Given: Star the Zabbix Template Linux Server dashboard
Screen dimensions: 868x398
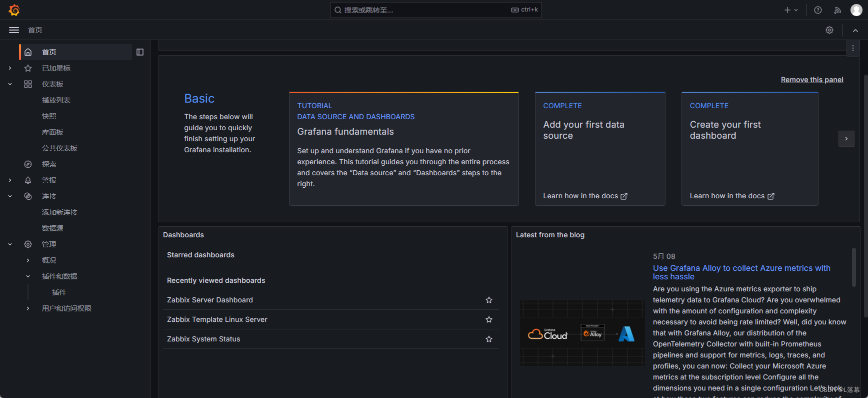Looking at the screenshot, I should click(x=489, y=319).
